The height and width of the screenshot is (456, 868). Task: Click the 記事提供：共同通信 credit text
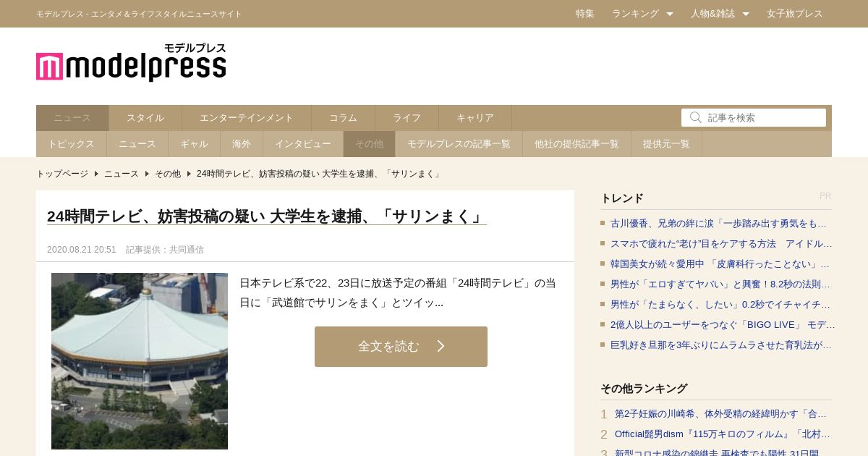tap(165, 250)
